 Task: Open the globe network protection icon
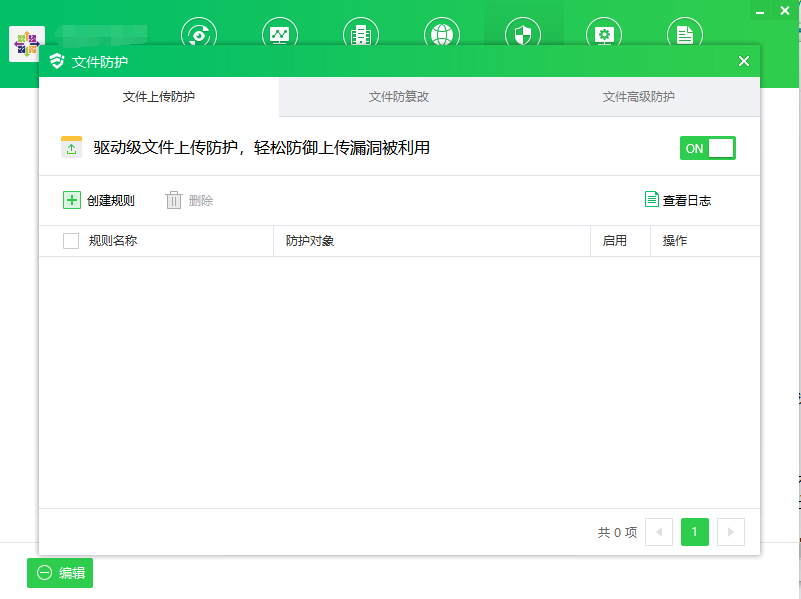(442, 33)
